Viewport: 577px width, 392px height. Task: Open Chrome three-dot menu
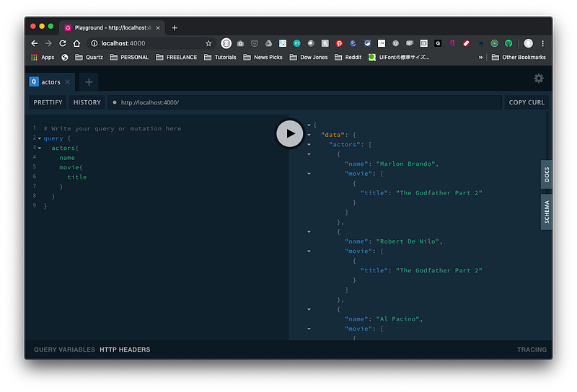543,43
